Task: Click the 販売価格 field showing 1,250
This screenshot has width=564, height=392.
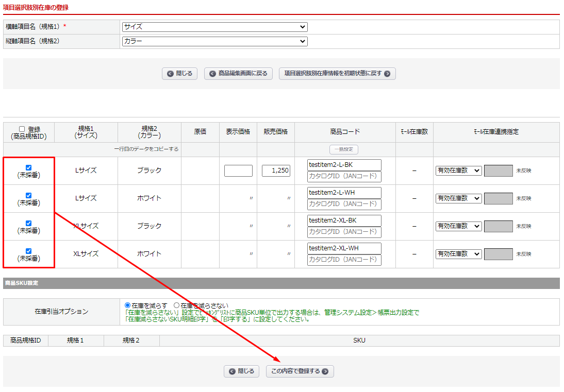Action: tap(276, 171)
